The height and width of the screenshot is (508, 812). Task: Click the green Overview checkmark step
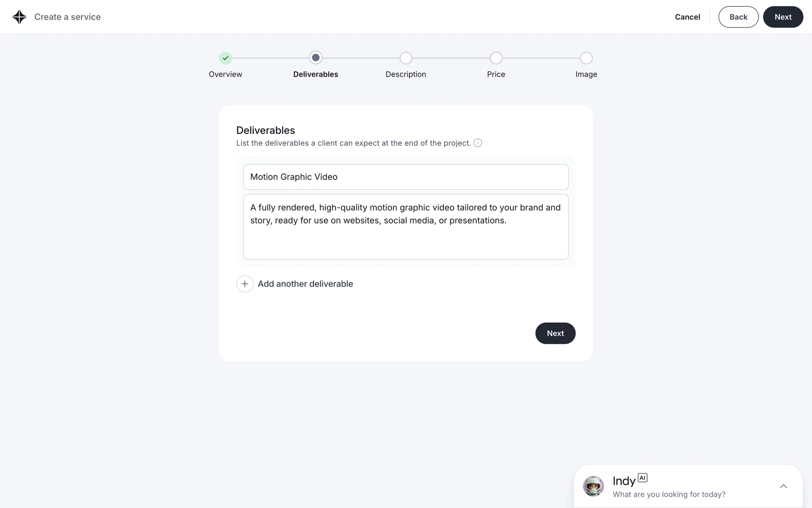pyautogui.click(x=225, y=58)
